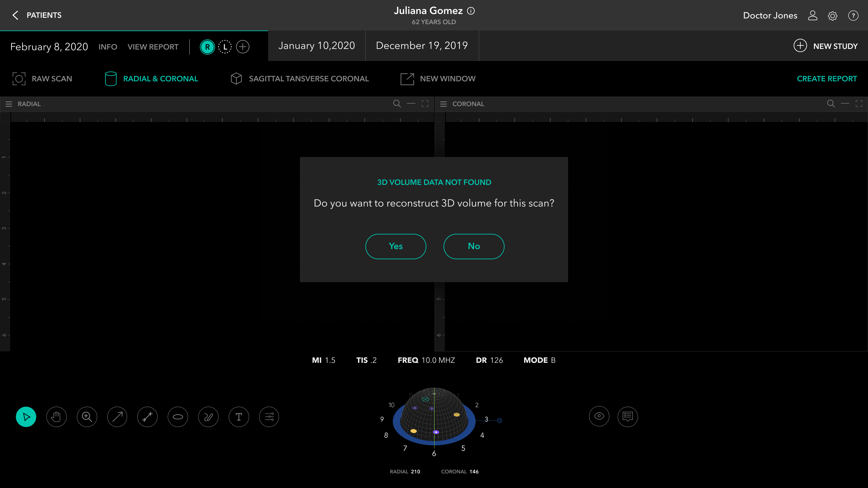868x488 pixels.
Task: Click CREATE REPORT link
Action: click(827, 78)
